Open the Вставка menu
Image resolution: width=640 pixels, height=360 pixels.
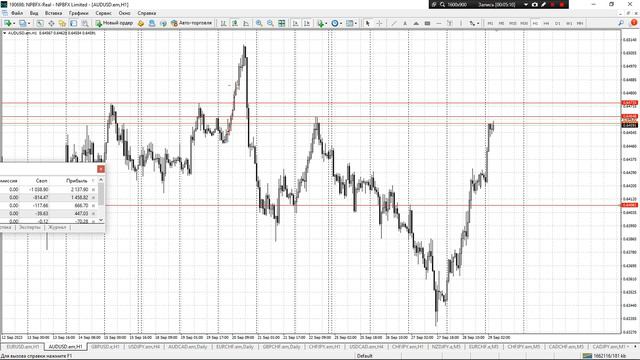pyautogui.click(x=53, y=13)
